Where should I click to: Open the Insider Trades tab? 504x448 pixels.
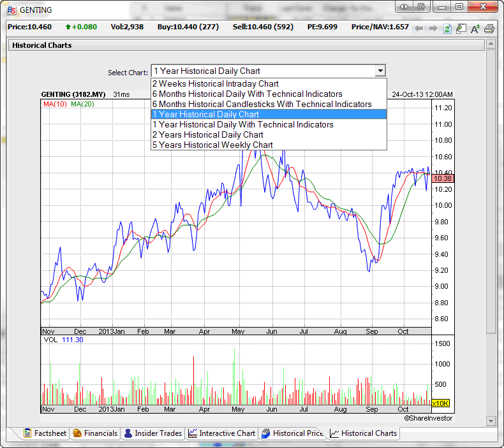click(153, 433)
